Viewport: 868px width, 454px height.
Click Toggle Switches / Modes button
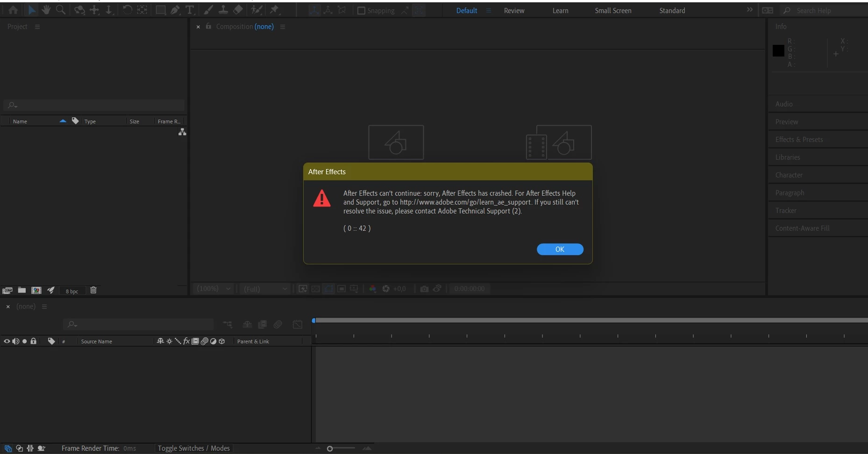pos(193,448)
